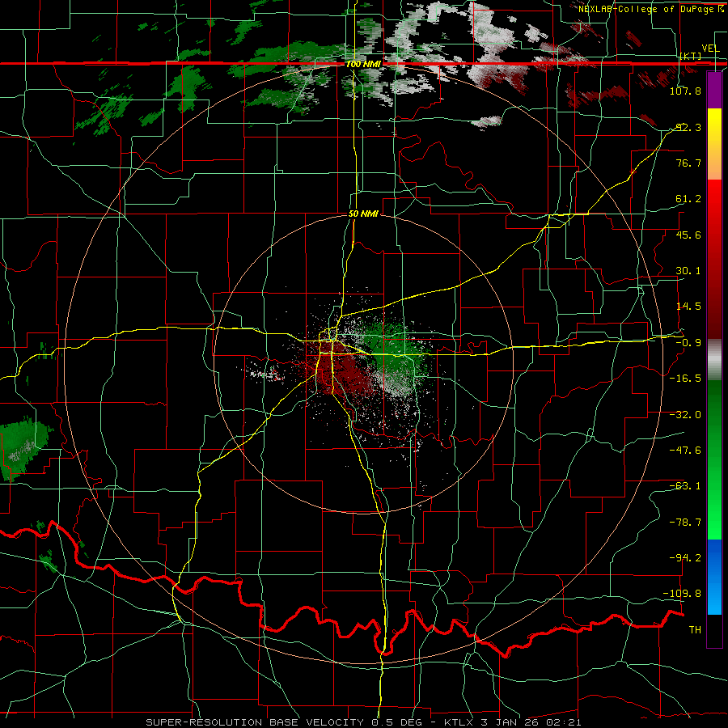Click the 30.1 scale value
Screen dimensions: 728x728
(688, 271)
